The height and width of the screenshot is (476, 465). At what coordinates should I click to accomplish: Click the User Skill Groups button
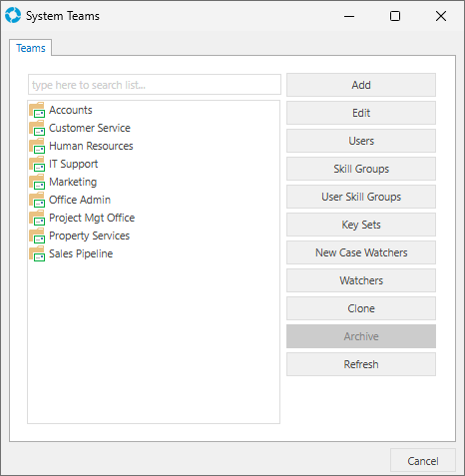click(361, 197)
